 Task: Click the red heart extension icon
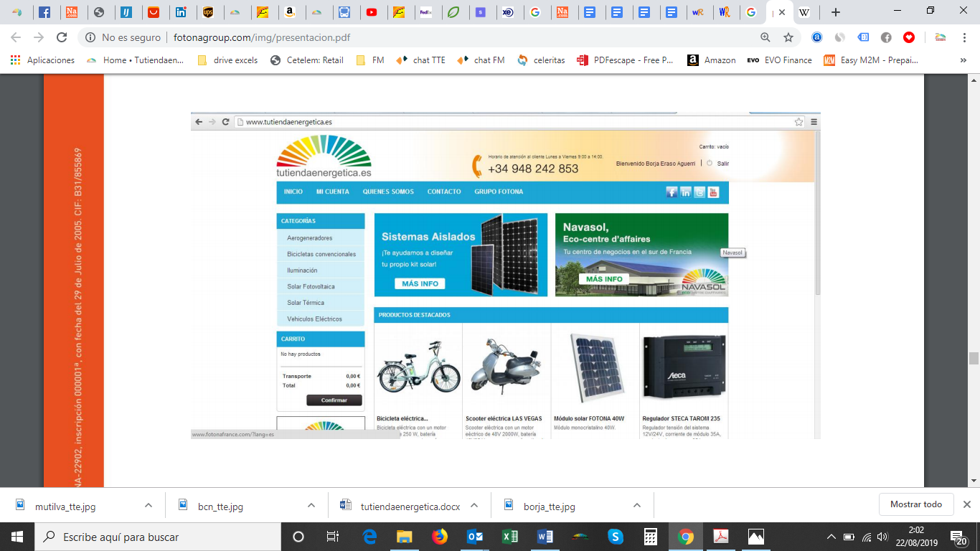click(909, 37)
